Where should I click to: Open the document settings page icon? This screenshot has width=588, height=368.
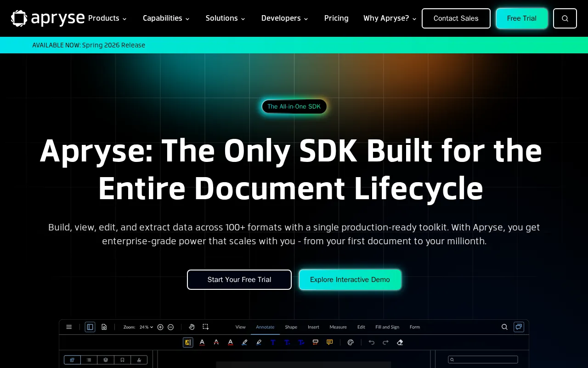(x=104, y=327)
